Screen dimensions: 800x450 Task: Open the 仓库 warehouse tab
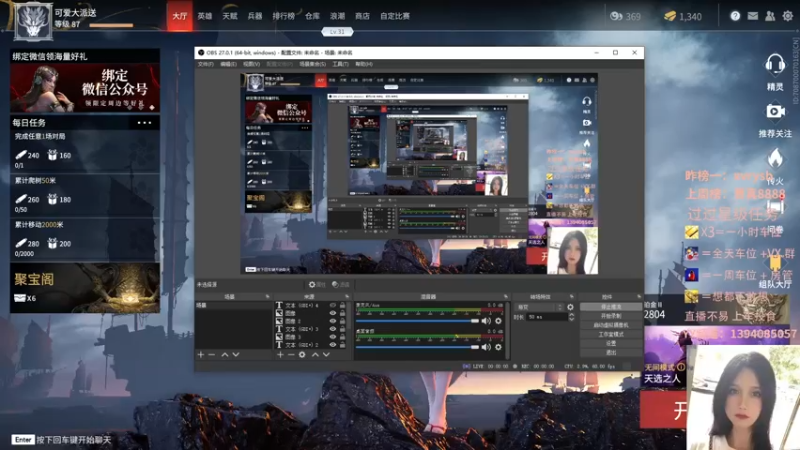click(x=312, y=16)
